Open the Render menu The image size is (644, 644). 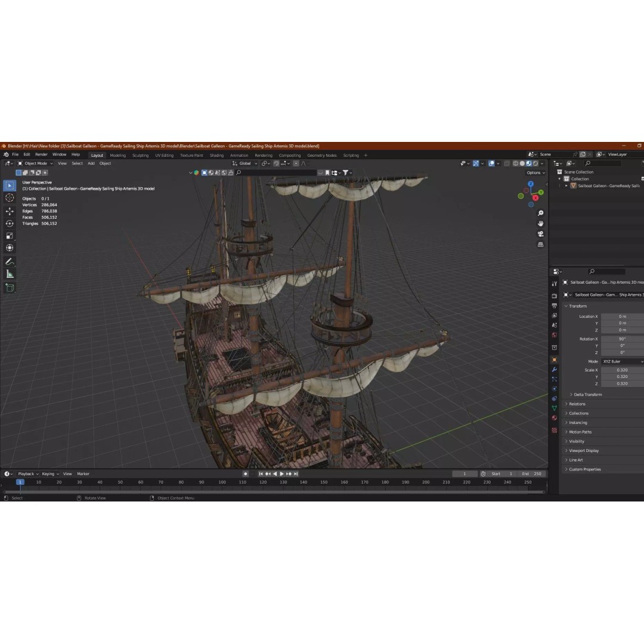[x=41, y=154]
